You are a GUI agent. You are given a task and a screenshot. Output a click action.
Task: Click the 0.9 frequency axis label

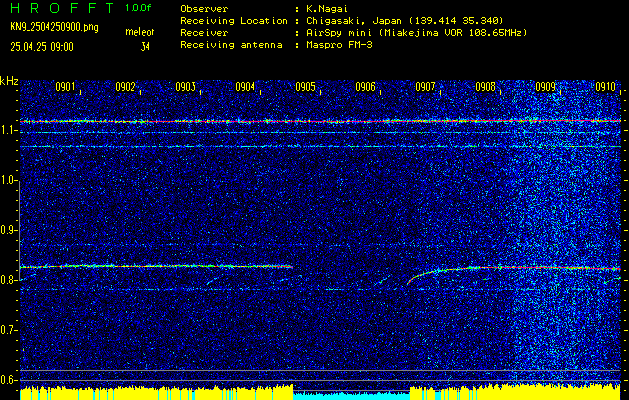tap(8, 230)
